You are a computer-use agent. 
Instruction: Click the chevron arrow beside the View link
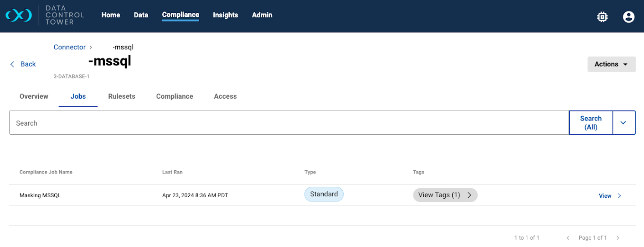[x=619, y=196]
